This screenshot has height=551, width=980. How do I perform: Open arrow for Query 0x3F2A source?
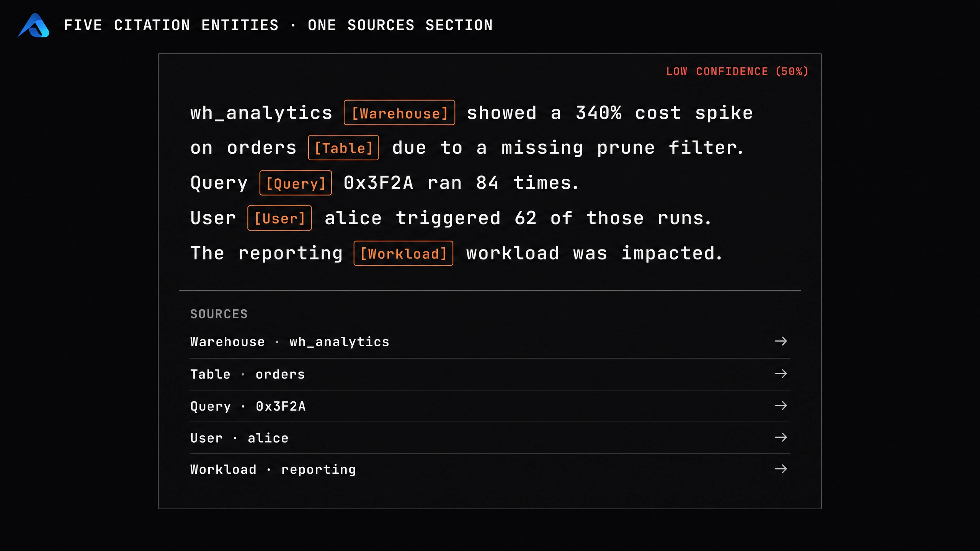click(781, 405)
